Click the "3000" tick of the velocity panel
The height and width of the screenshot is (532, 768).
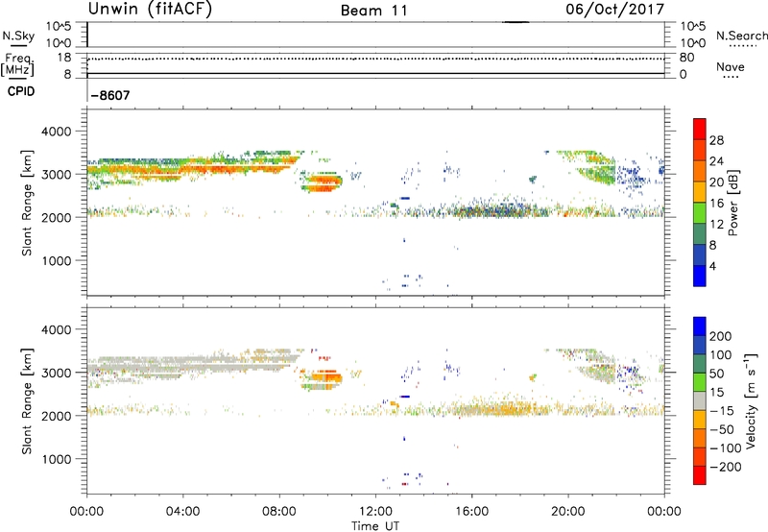coord(57,373)
